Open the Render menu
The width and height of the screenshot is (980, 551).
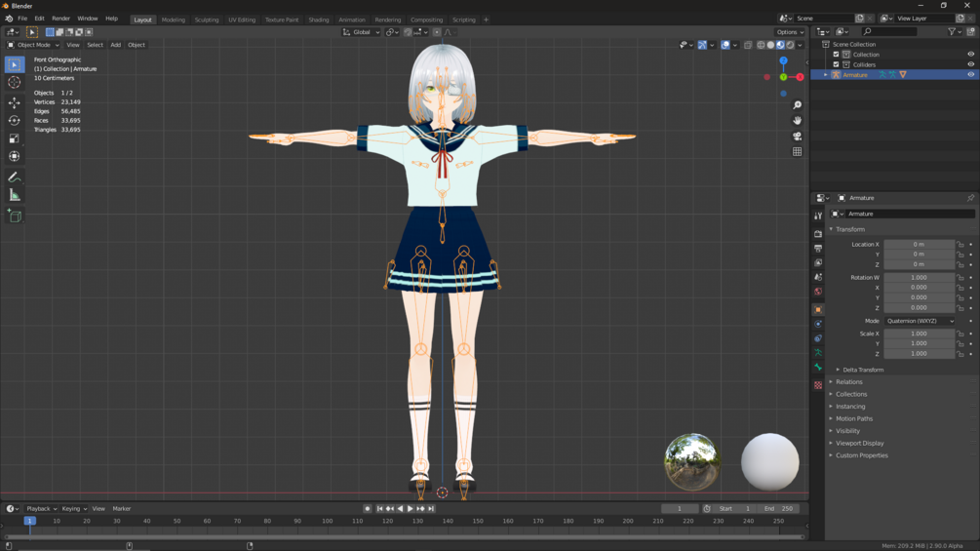point(60,19)
